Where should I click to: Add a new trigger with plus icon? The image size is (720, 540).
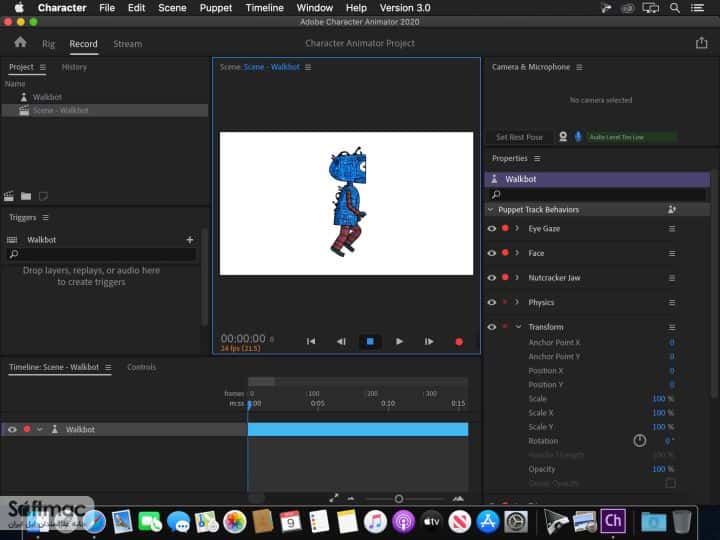[190, 240]
